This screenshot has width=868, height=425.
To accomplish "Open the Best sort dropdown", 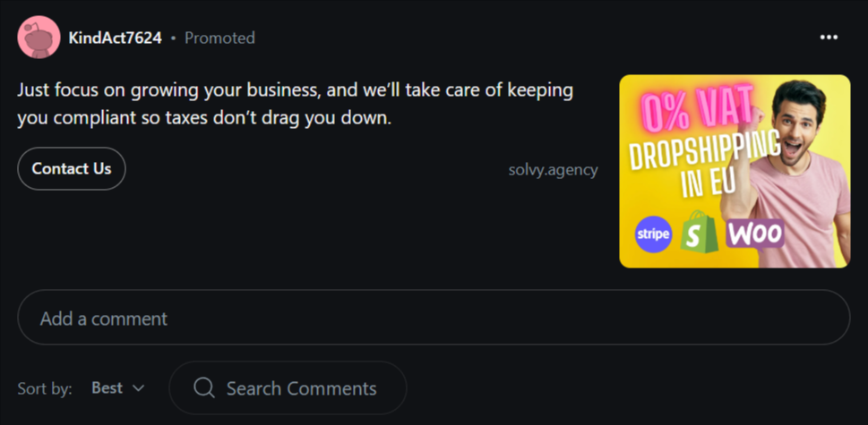I will coord(118,388).
